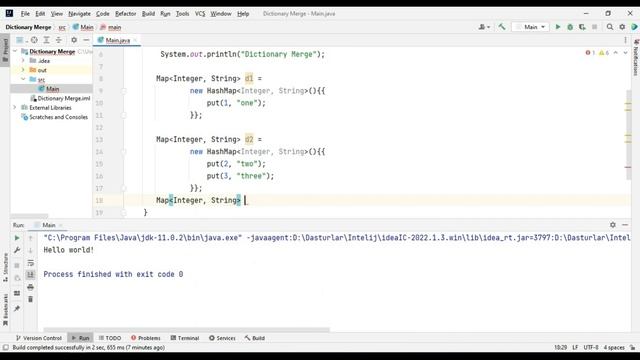Open Version Control tool window
This screenshot has height=360, width=640.
tap(38, 338)
